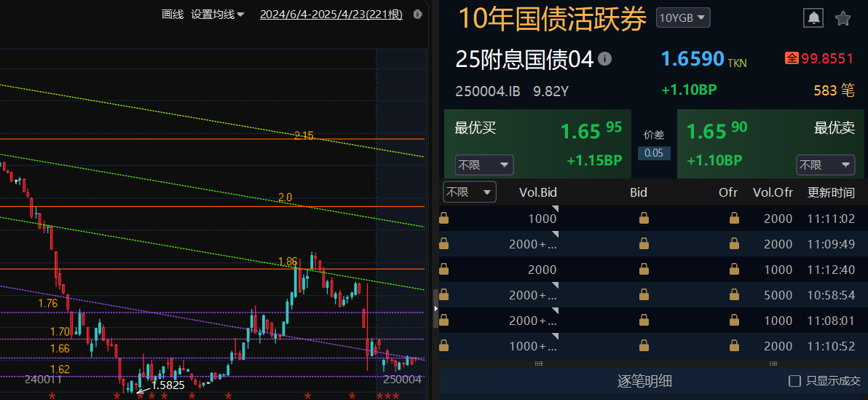Click leftmost lock icon in 10:58:54 row
868x400 pixels.
point(444,295)
